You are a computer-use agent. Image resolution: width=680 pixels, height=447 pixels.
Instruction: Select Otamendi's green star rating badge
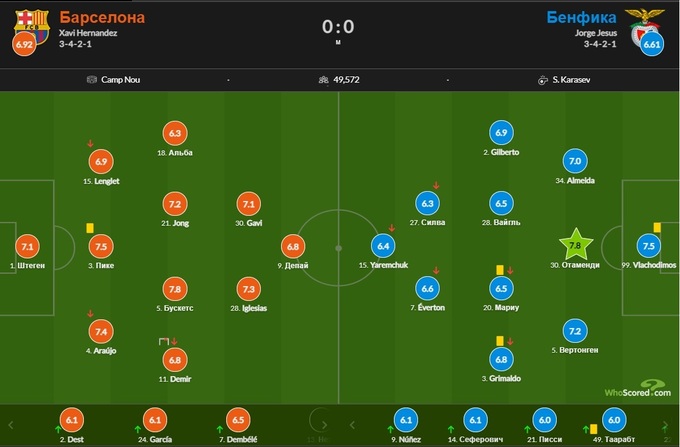tap(574, 244)
